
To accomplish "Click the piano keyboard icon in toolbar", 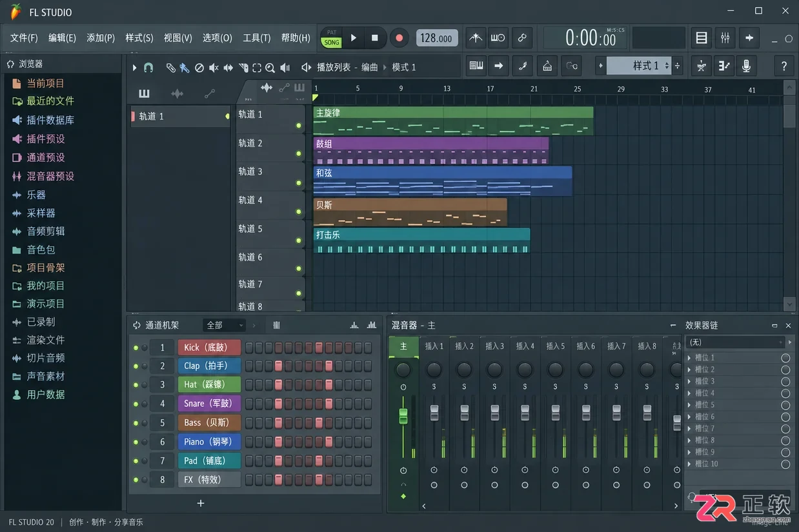I will [x=476, y=66].
